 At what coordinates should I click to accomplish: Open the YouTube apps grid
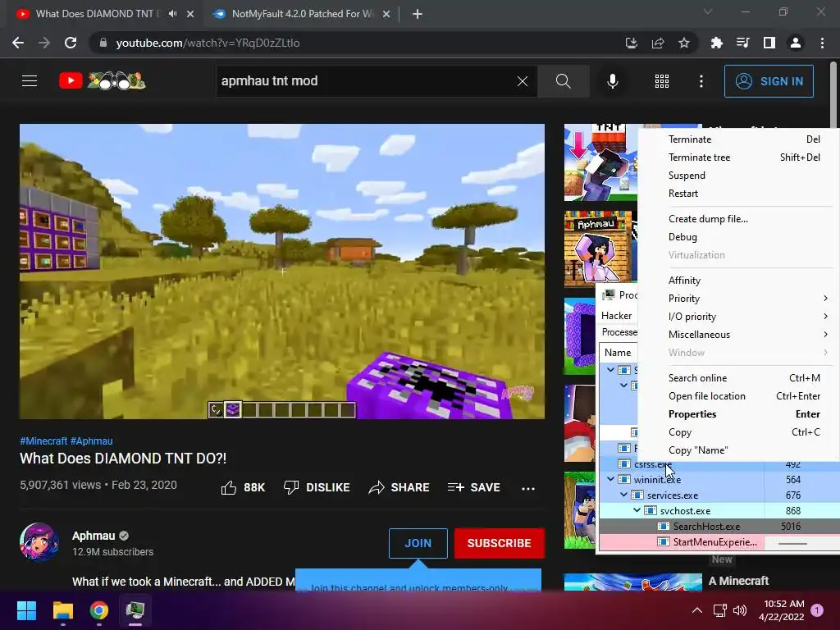pyautogui.click(x=662, y=81)
